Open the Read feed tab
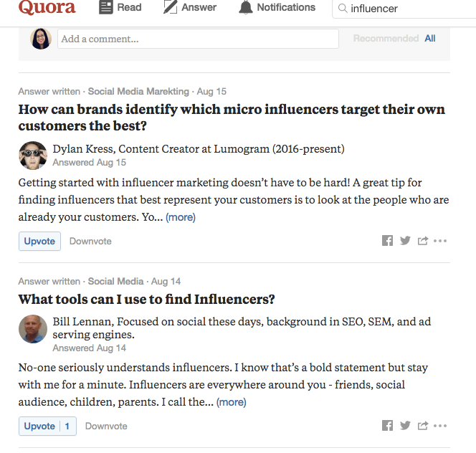 point(120,7)
